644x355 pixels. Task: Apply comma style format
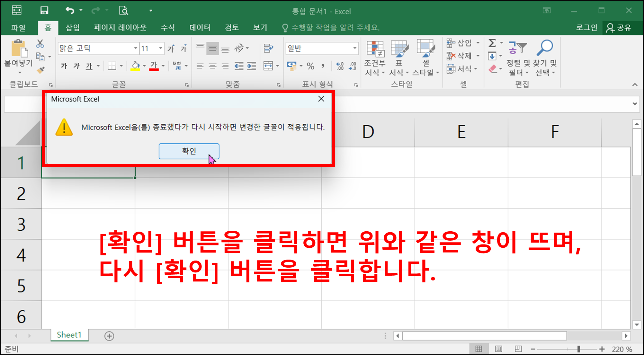coord(323,66)
